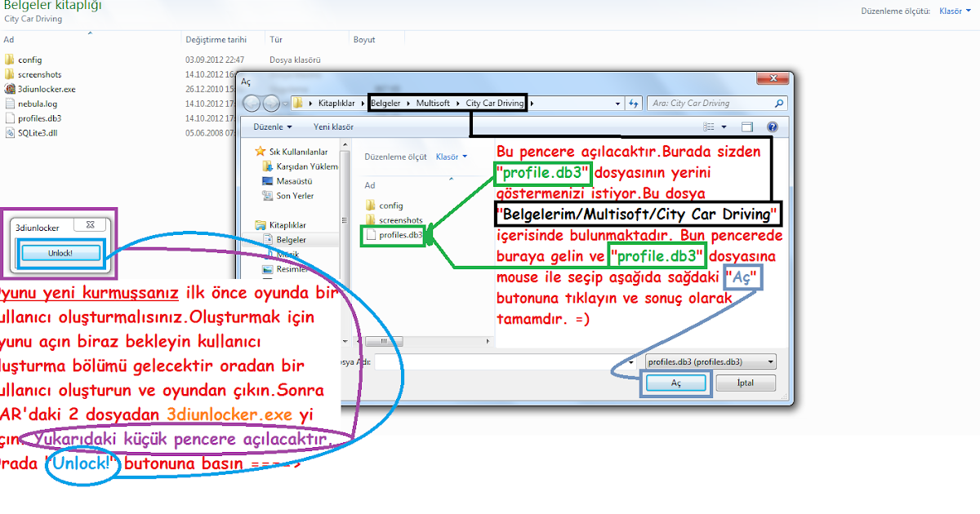
Task: Click Yeni klasör in the dialog toolbar
Action: pos(333,127)
